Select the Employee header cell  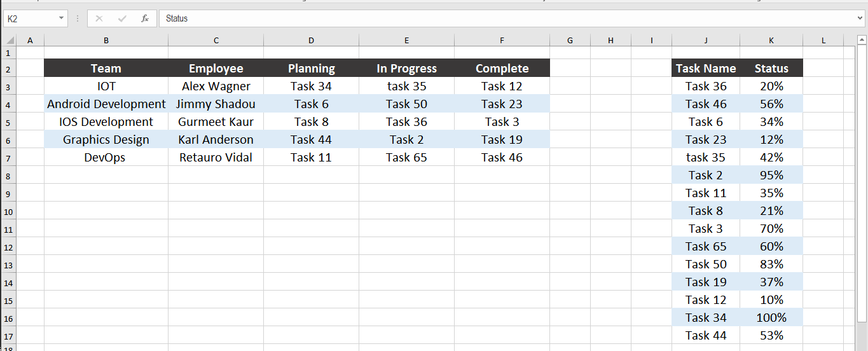tap(216, 69)
